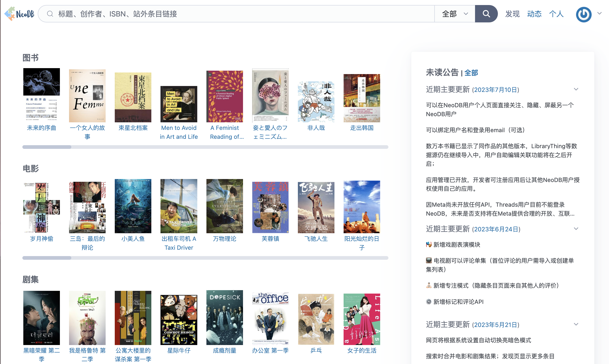Click 未来的序曲 title link
Viewport: 609px width, 364px height.
[x=41, y=128]
